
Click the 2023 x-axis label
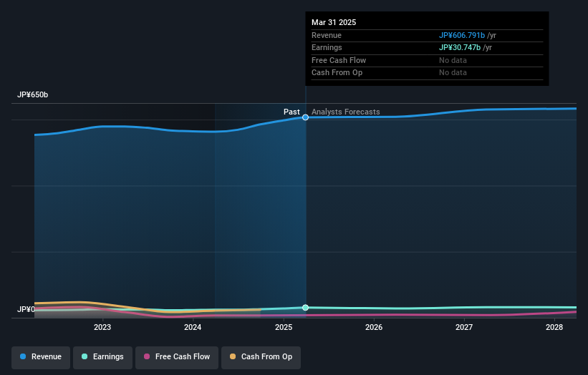[x=102, y=327]
